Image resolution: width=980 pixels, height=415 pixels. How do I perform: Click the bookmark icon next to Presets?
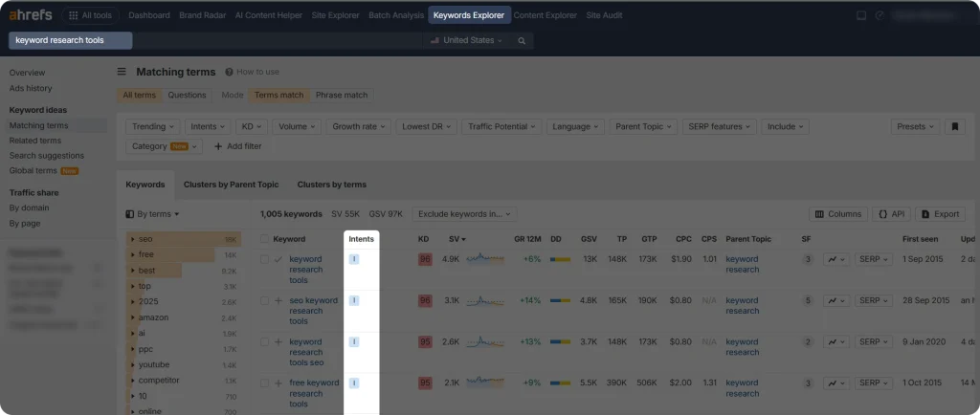(x=954, y=126)
